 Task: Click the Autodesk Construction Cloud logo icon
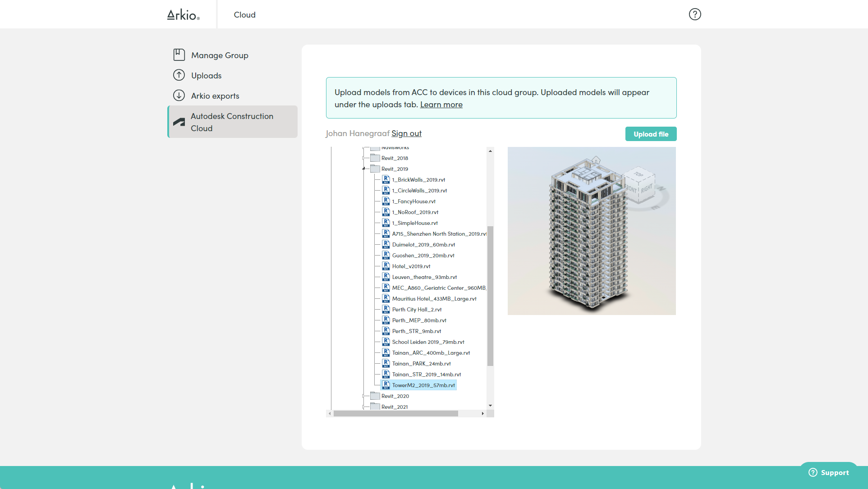tap(179, 122)
